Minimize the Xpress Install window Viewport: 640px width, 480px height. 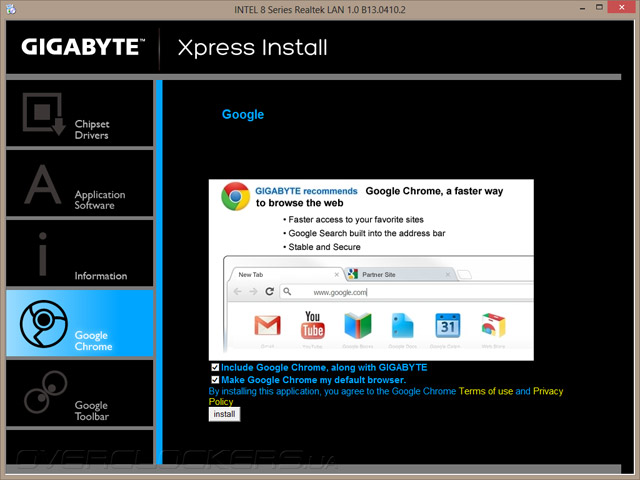(x=582, y=8)
